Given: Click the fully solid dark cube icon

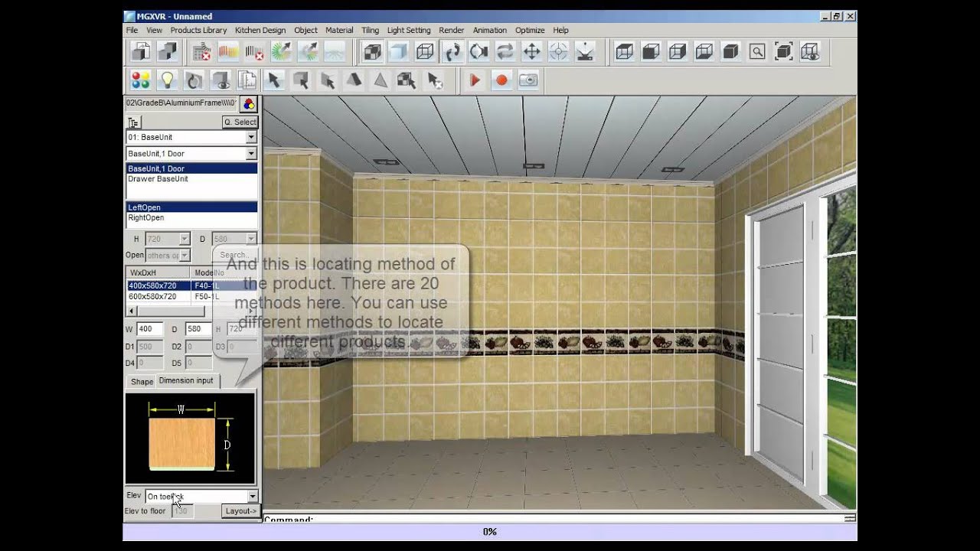Looking at the screenshot, I should pos(730,52).
